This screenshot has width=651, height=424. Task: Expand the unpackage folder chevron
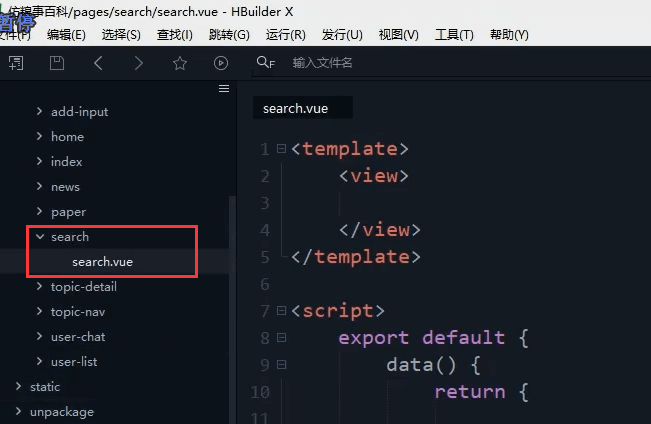[x=18, y=411]
